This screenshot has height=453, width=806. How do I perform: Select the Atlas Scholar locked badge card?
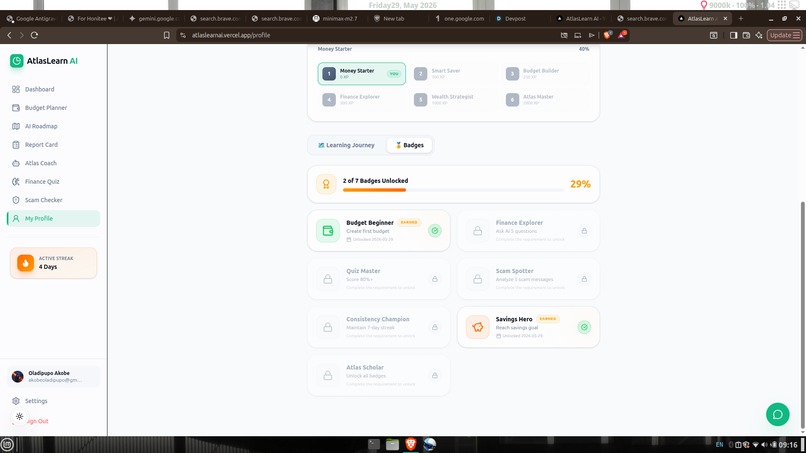point(378,376)
